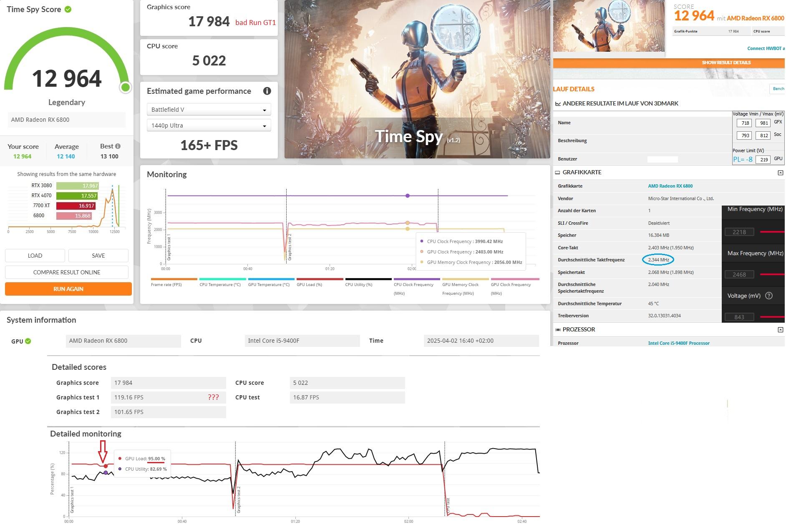Click the LOAD button
Screen dimensions: 786x532
pos(35,256)
